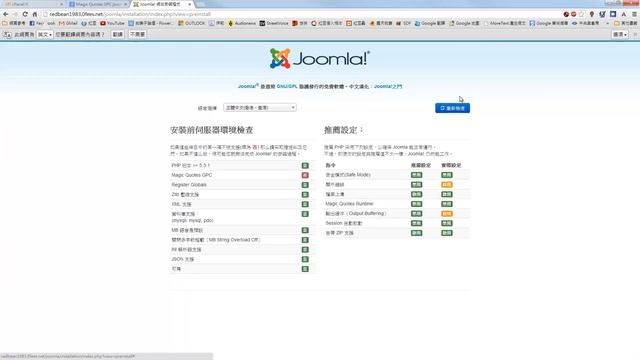Click the green status badge for JSON support

(x=305, y=259)
